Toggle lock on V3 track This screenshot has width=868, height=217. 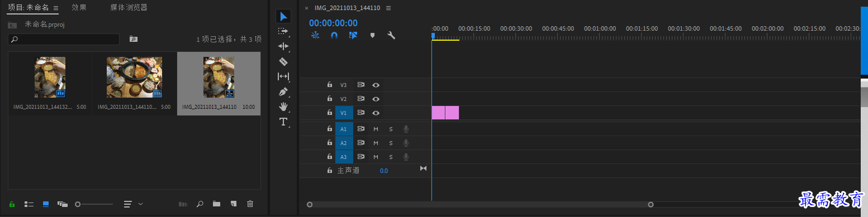[x=330, y=85]
